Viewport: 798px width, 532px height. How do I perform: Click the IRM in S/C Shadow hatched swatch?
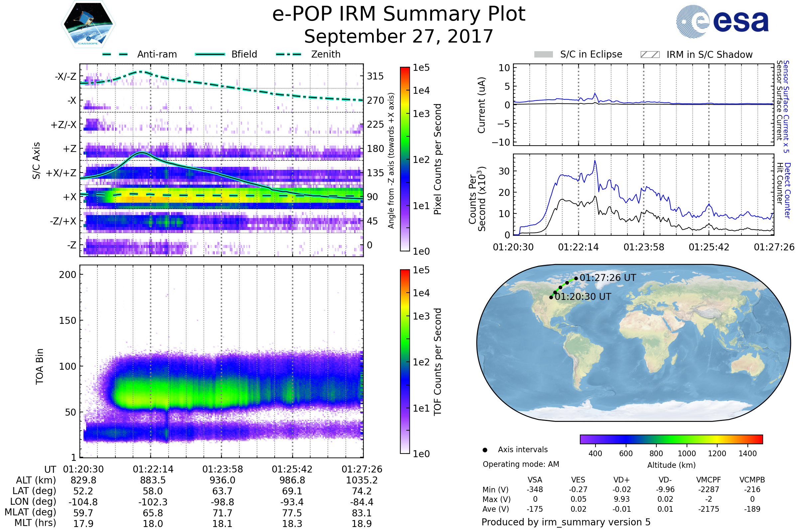click(650, 55)
